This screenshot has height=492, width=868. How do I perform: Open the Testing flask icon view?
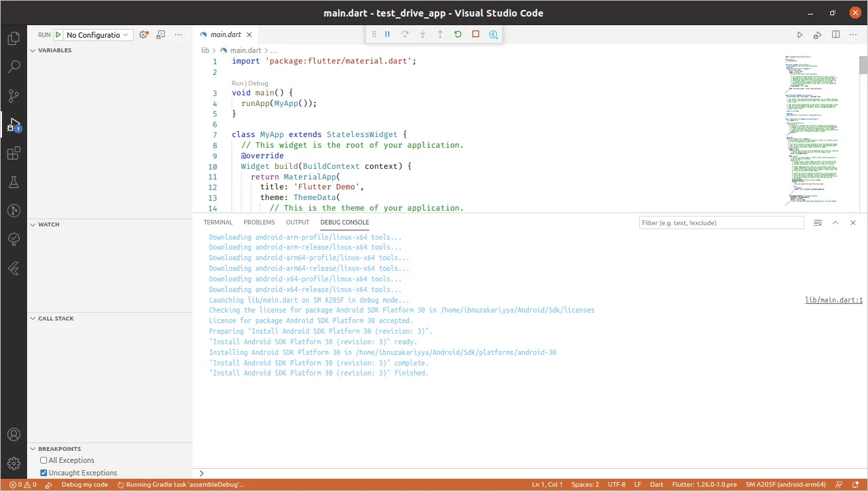pyautogui.click(x=13, y=182)
